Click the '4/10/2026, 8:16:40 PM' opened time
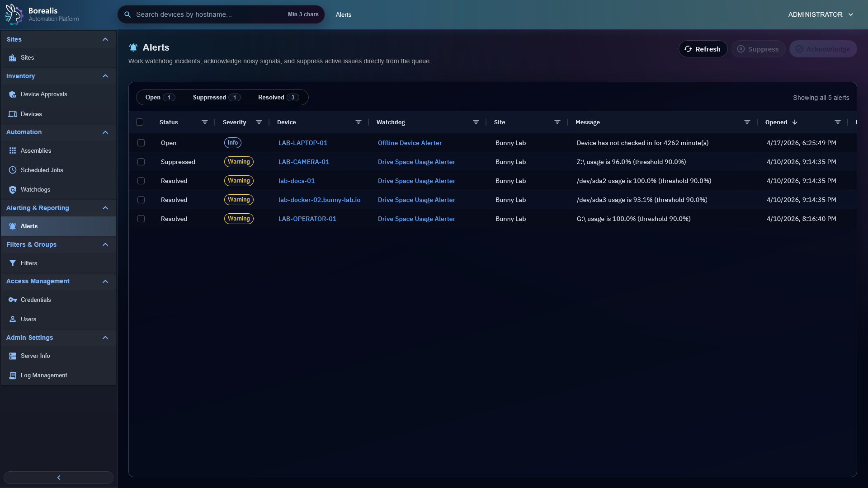This screenshot has height=488, width=868. point(801,219)
